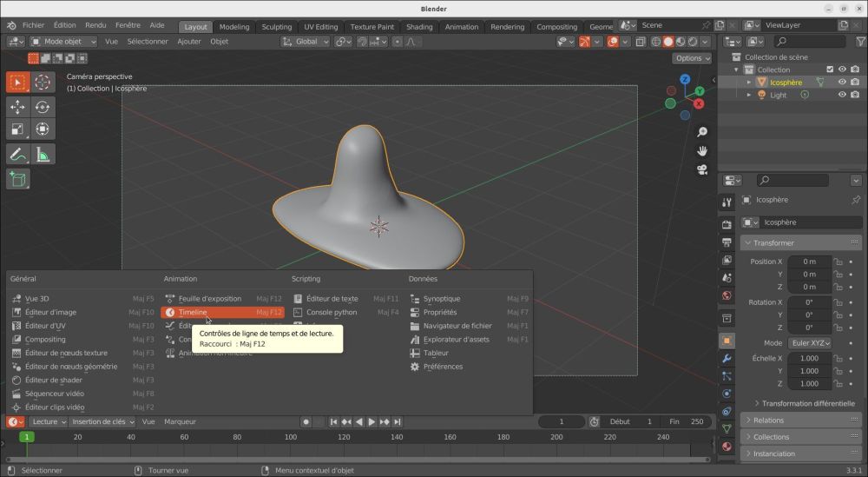
Task: Open Éditeur de shader from menu
Action: click(53, 380)
